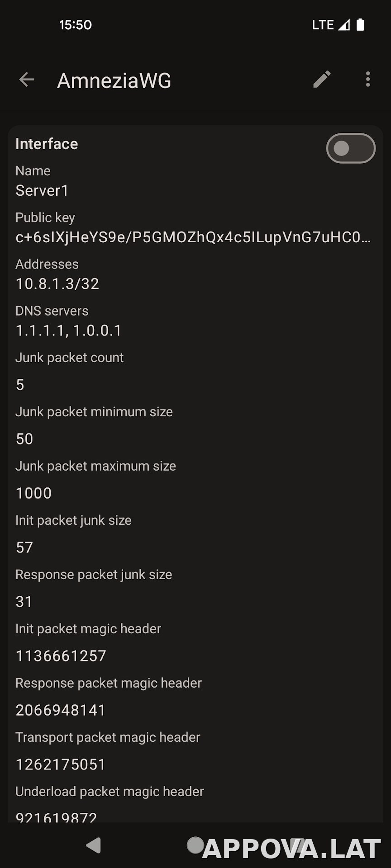Open the pencil edit tunnel icon
This screenshot has height=868, width=391.
point(322,80)
